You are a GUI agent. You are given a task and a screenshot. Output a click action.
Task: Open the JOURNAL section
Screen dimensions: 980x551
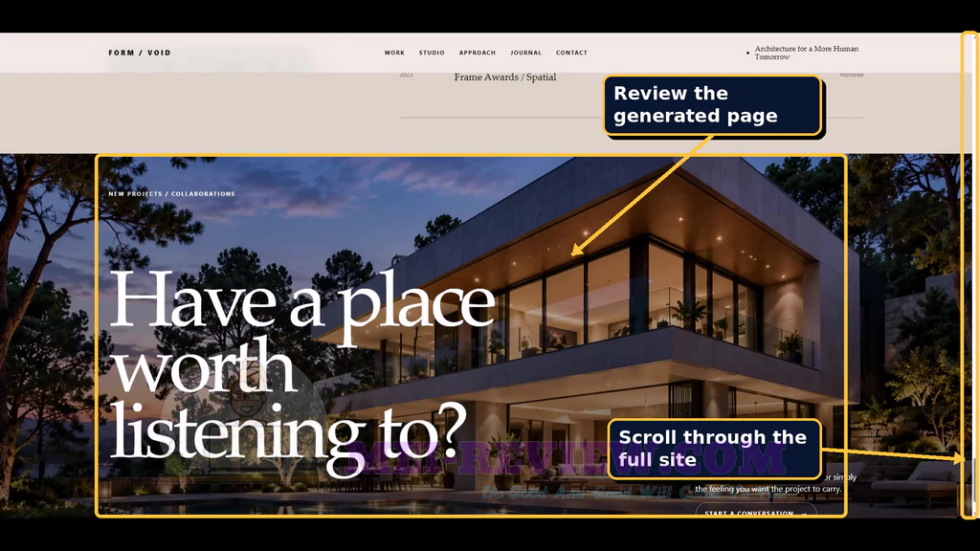pyautogui.click(x=525, y=54)
